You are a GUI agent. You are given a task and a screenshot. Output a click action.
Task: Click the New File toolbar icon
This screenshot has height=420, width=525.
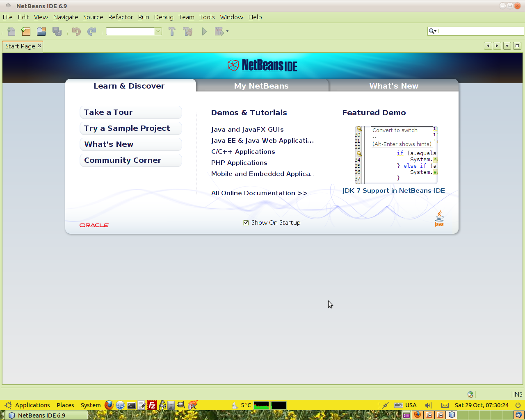(11, 32)
